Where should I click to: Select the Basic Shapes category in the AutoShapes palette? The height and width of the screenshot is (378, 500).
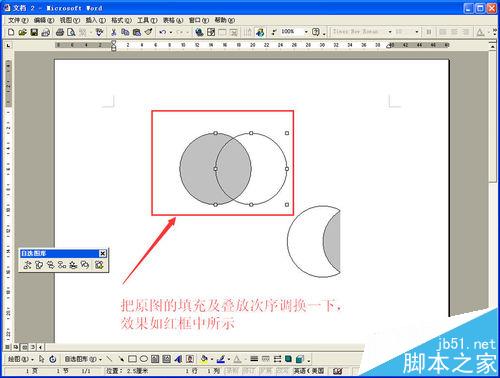tap(39, 265)
